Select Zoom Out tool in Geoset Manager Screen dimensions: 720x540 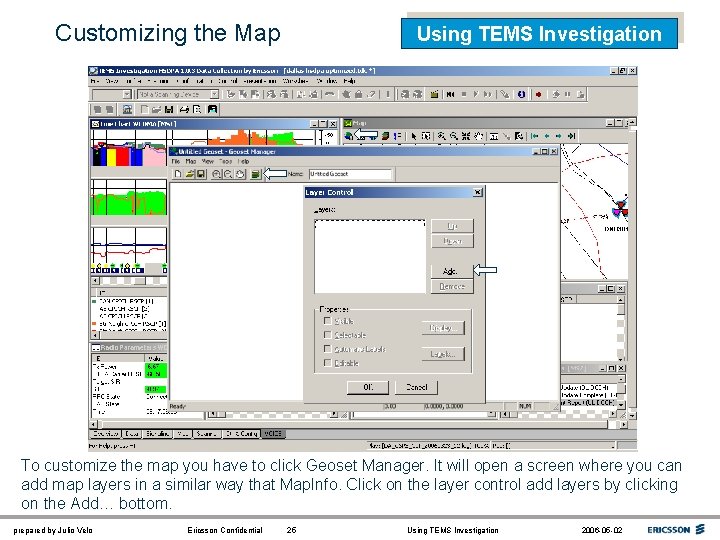[228, 174]
